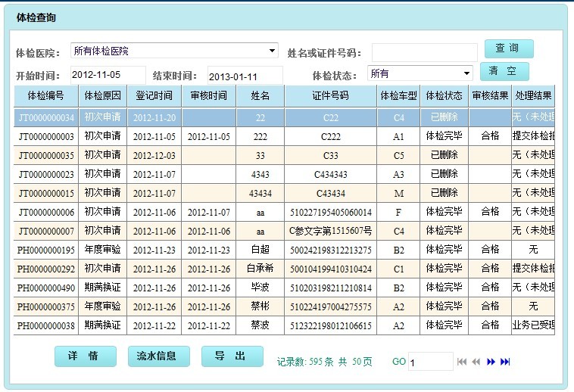The image size is (574, 392).
Task: Sort by 体检原因 column header
Action: pyautogui.click(x=102, y=96)
